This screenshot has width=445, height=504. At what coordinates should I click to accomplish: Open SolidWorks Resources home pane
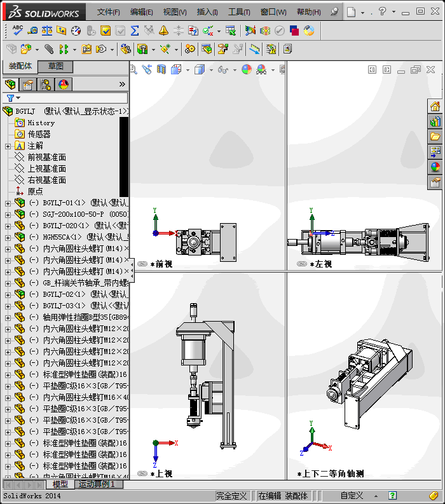click(435, 106)
